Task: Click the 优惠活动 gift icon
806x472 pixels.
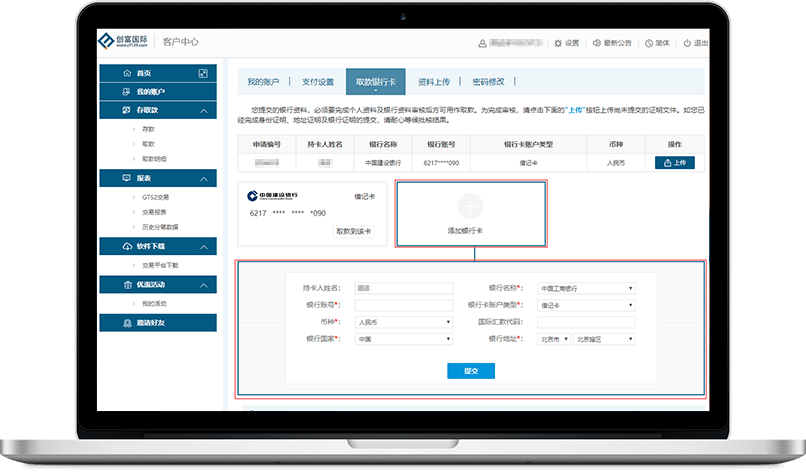Action: pos(127,284)
